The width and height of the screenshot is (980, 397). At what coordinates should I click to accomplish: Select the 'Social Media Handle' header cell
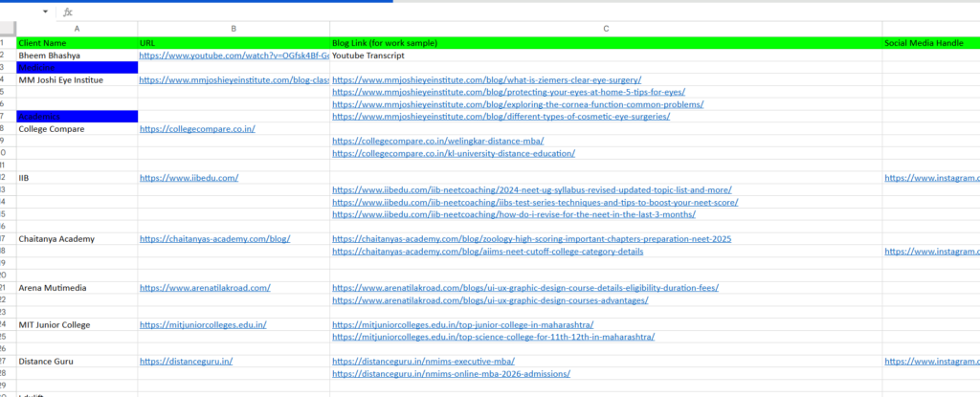tap(931, 43)
